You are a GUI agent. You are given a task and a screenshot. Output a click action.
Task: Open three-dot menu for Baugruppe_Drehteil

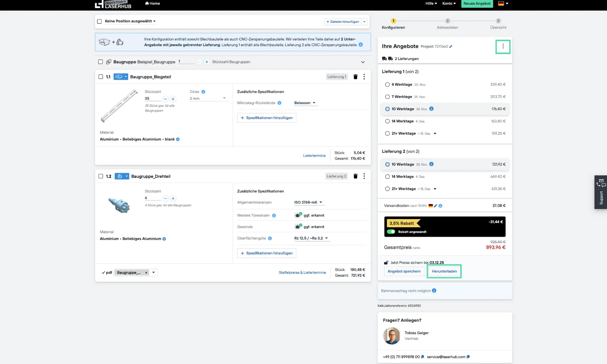click(x=364, y=176)
